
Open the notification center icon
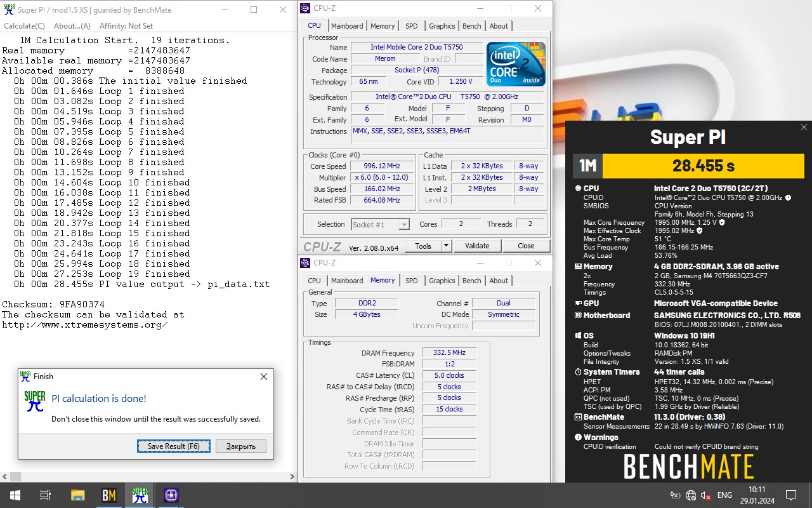click(791, 495)
